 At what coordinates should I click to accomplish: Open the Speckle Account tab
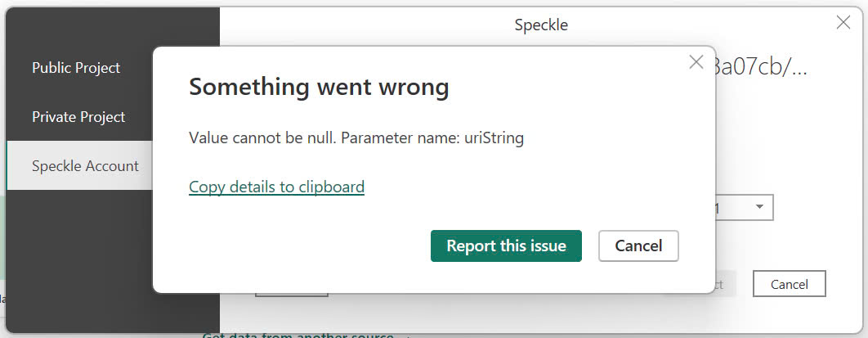(85, 166)
